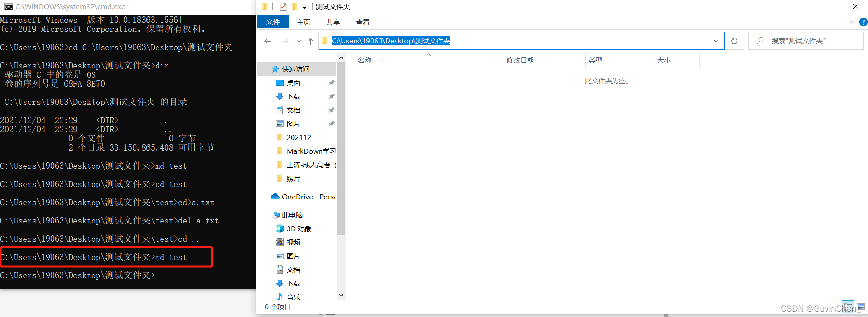
Task: Open 图片 under This PC
Action: [x=293, y=256]
